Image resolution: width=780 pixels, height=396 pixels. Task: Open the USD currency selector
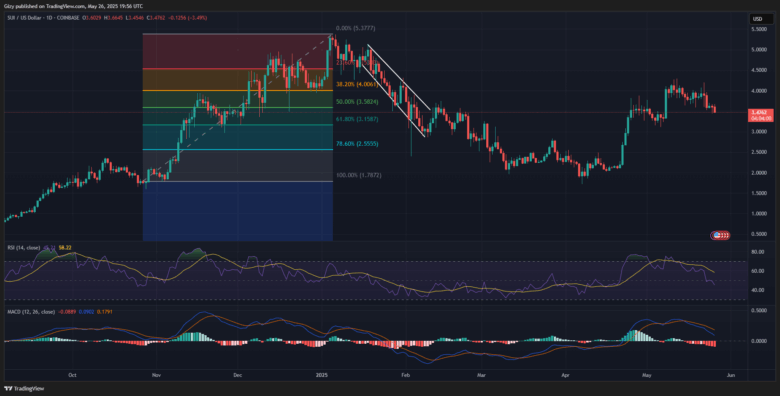tap(758, 19)
